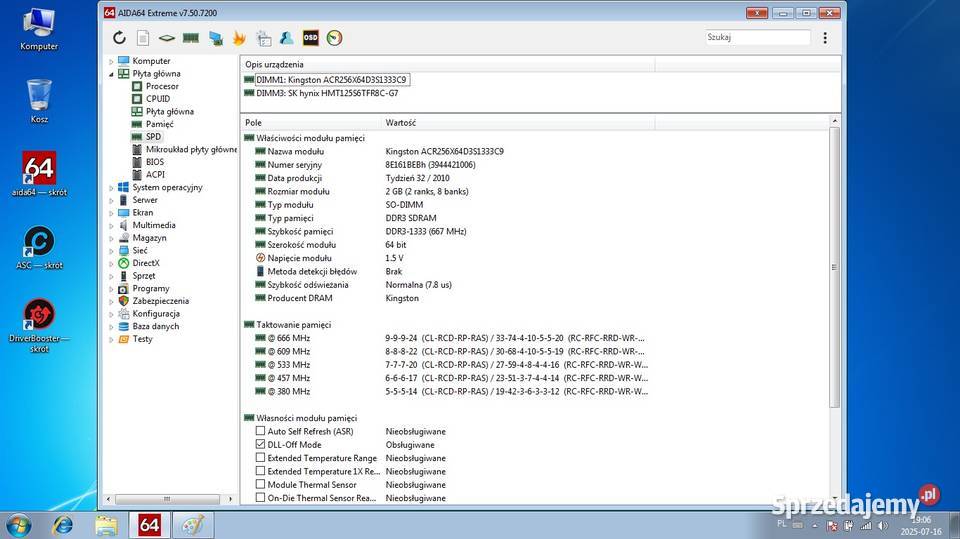Viewport: 960px width, 539px height.
Task: Click the calendar window toolbar icon
Action: 264,38
